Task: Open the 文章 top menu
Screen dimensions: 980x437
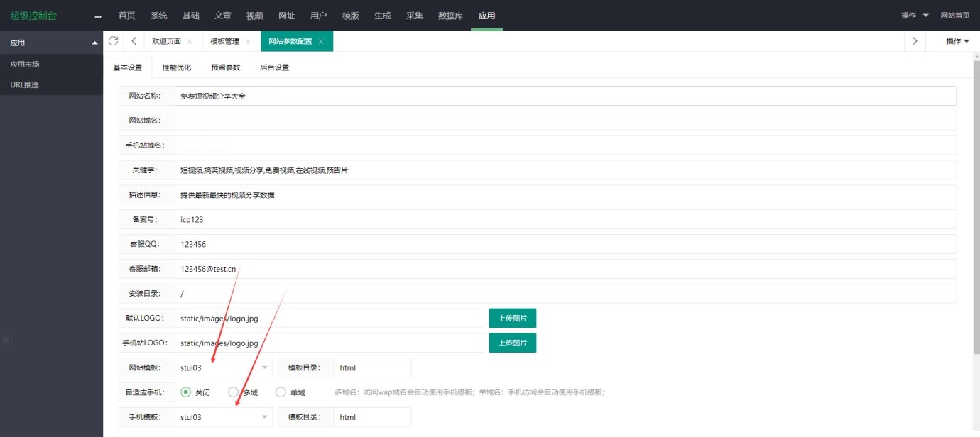Action: (222, 16)
